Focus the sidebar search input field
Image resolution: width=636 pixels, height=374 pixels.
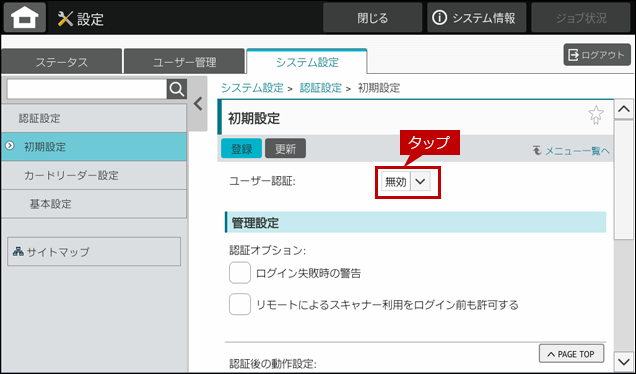[87, 89]
